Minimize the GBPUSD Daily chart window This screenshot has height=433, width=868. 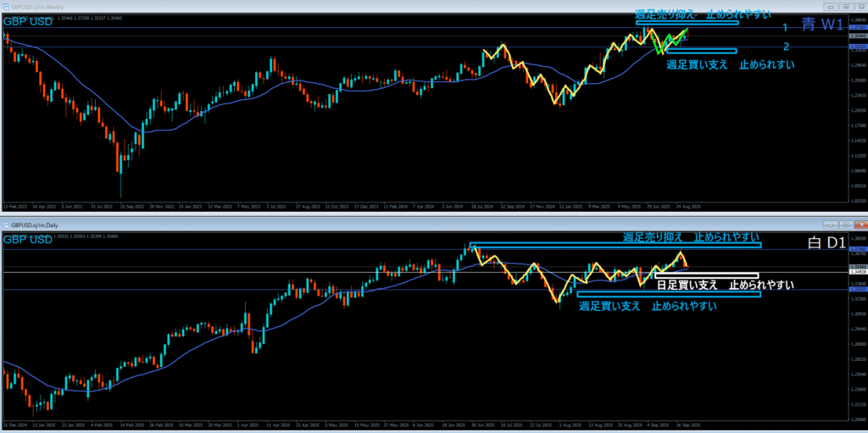click(x=830, y=225)
